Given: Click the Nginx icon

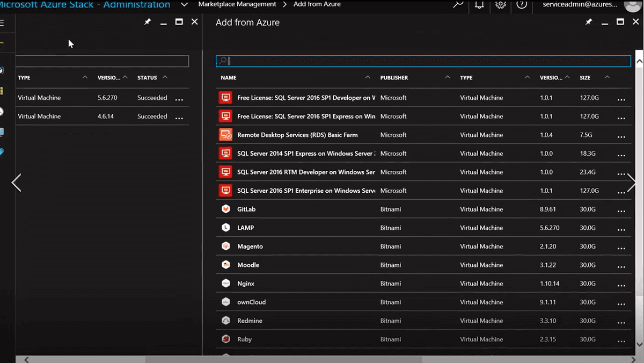Looking at the screenshot, I should click(x=226, y=284).
